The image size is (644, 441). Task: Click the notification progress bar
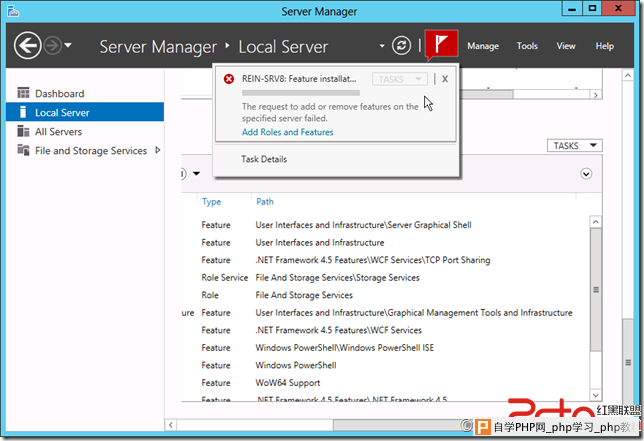point(301,93)
